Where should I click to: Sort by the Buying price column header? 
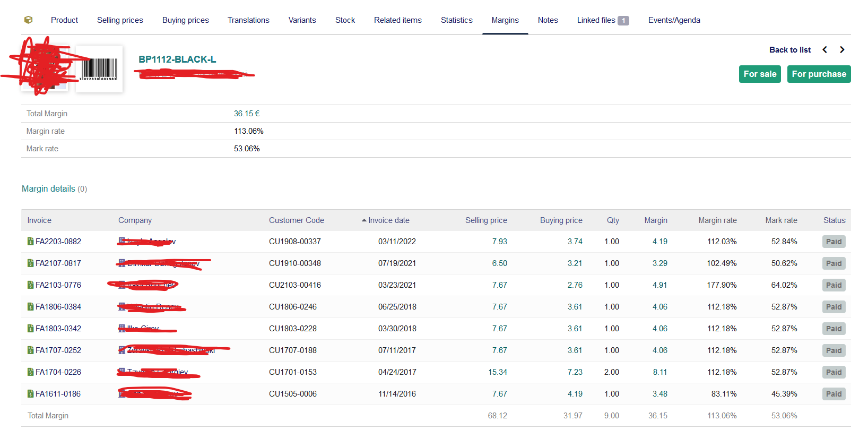pos(561,220)
